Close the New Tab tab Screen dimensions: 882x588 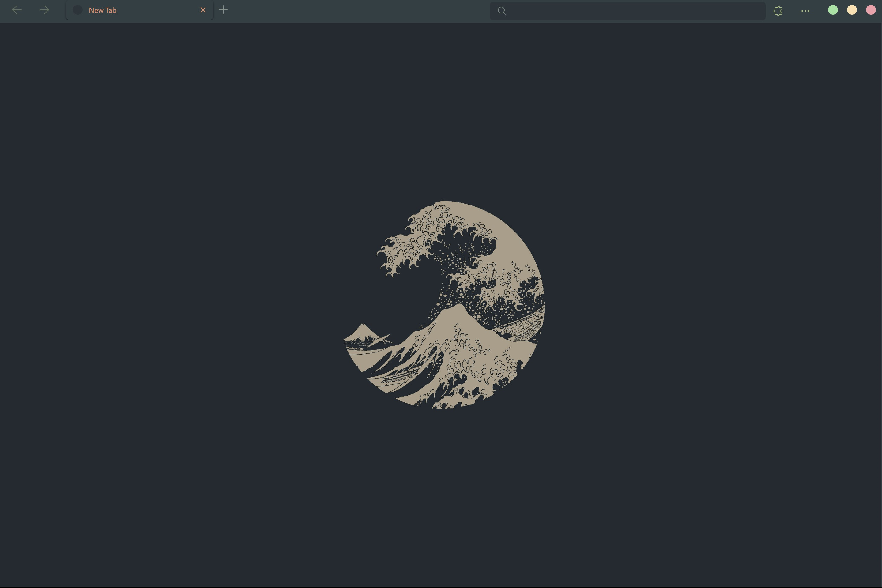(203, 10)
